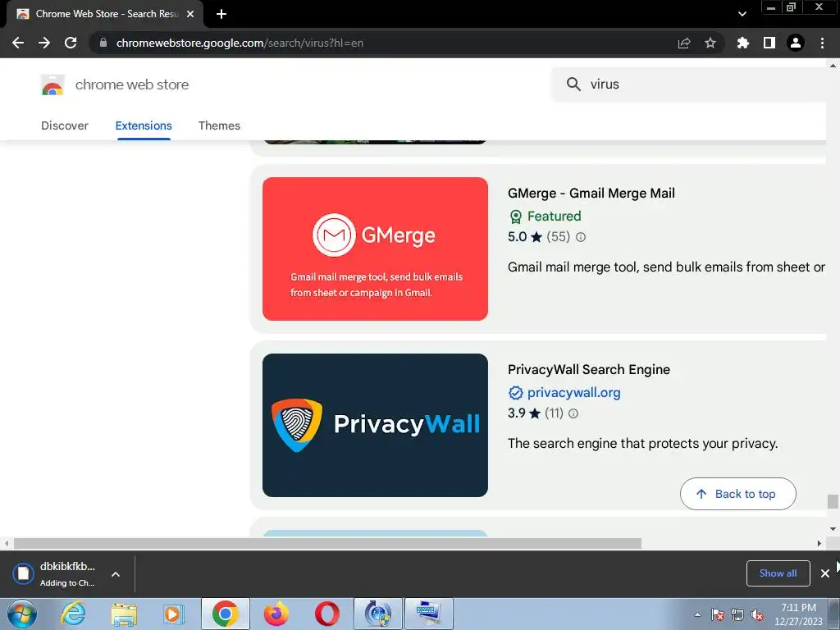
Task: Show rating info icon for PrivacyWall
Action: (x=573, y=413)
